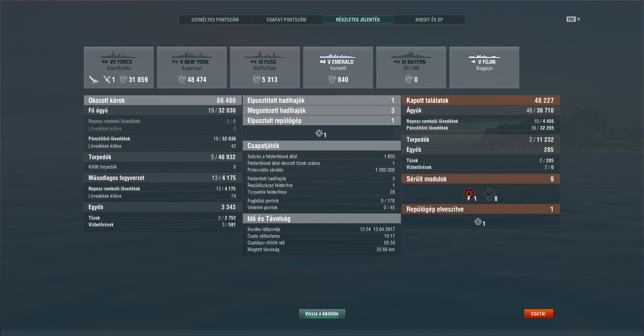Select the V Emerald ship card
The image size is (644, 336).
click(x=338, y=67)
